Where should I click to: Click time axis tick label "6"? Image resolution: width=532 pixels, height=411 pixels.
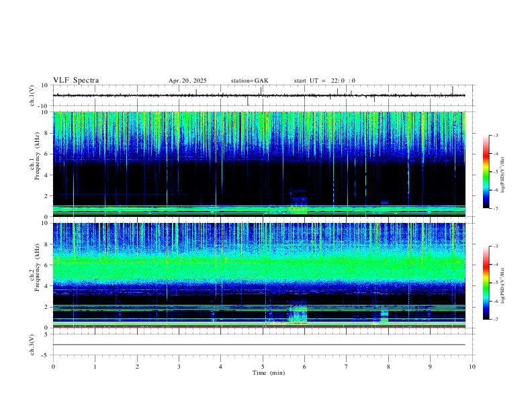(x=305, y=367)
